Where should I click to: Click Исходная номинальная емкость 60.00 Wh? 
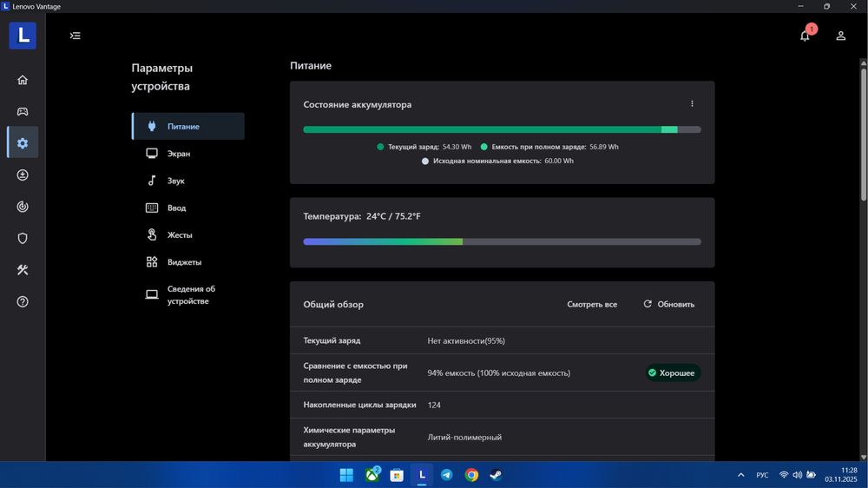(x=497, y=161)
